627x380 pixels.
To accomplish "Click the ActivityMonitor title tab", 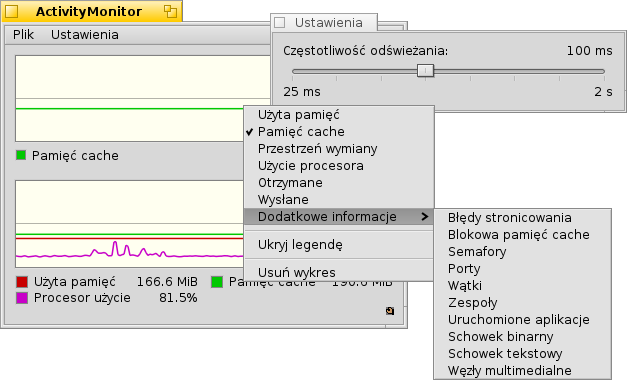I will pyautogui.click(x=92, y=11).
